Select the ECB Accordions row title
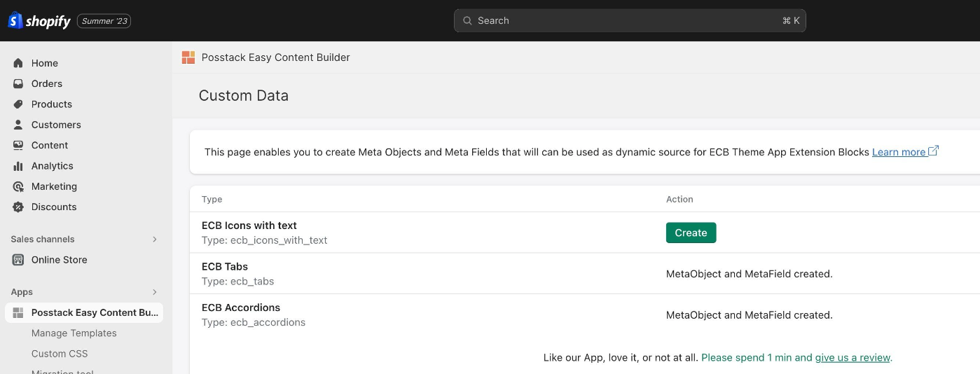980x374 pixels. click(x=241, y=307)
